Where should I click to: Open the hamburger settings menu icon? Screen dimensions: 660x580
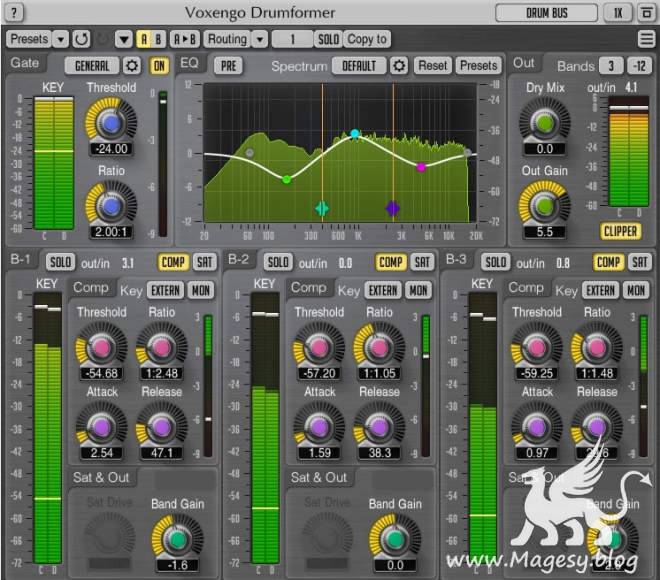646,39
